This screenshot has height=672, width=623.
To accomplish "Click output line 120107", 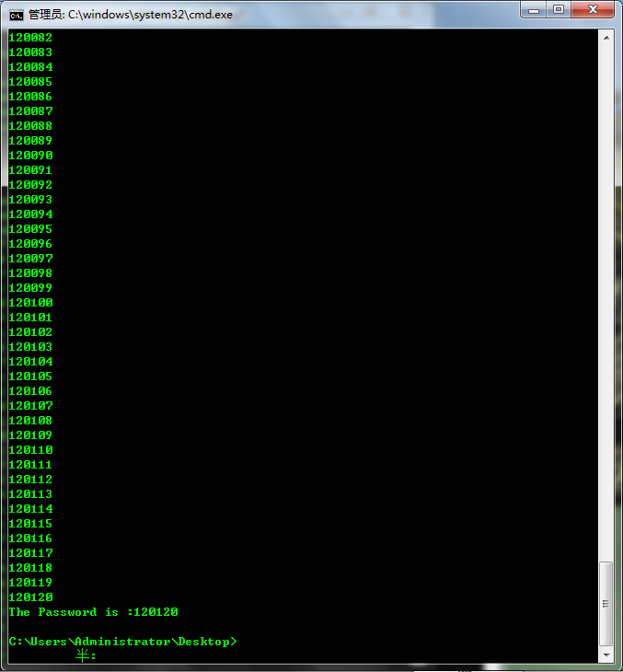I will click(x=30, y=406).
